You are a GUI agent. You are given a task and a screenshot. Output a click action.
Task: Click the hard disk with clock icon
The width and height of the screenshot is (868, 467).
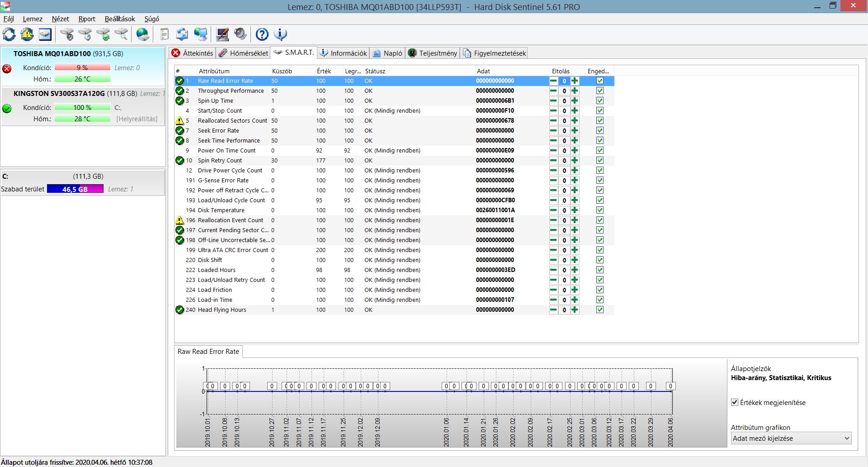85,34
